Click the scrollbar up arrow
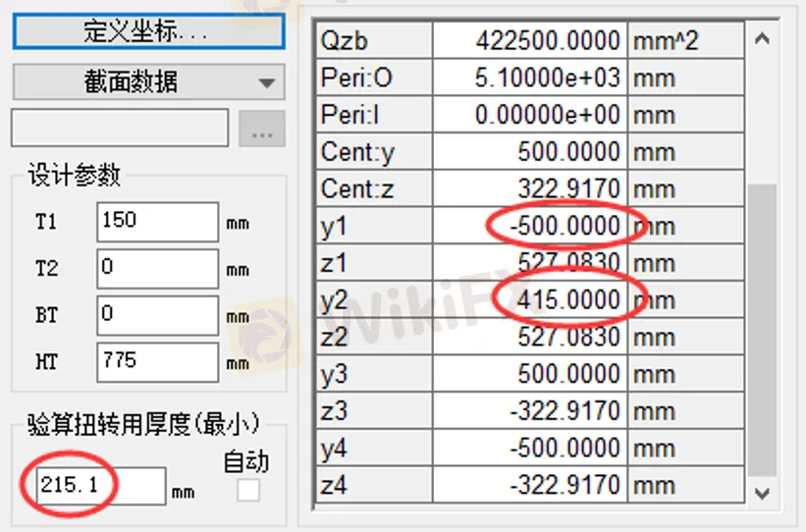The width and height of the screenshot is (806, 532). tap(760, 40)
